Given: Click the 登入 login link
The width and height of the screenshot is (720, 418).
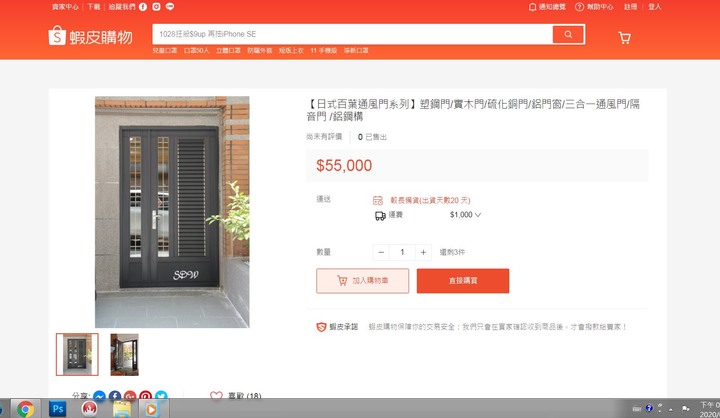Looking at the screenshot, I should tap(654, 7).
